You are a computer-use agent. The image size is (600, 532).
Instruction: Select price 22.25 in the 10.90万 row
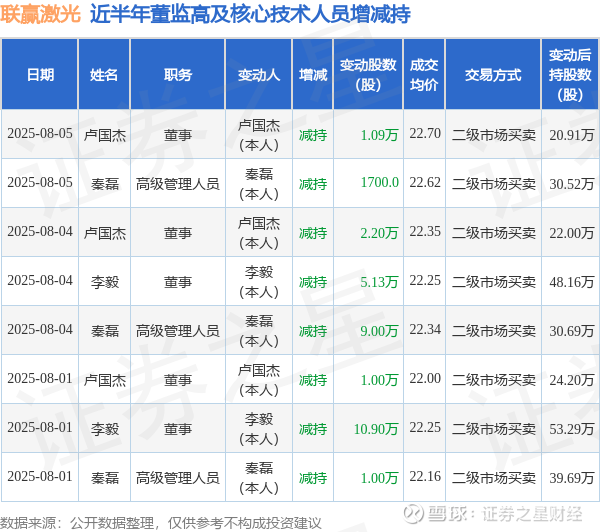point(425,428)
